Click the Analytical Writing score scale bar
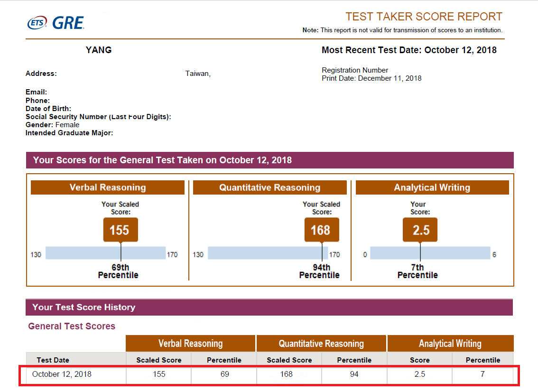 (x=430, y=253)
